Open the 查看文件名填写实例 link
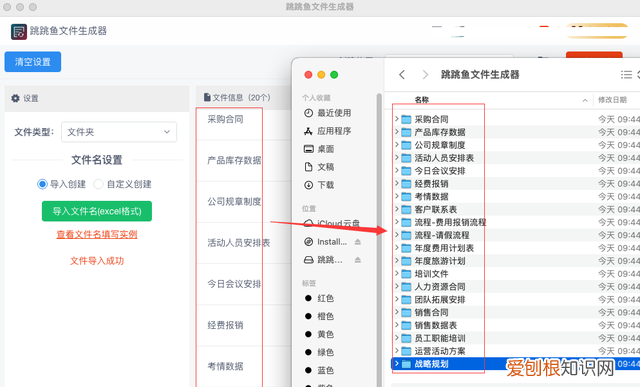 (x=97, y=234)
